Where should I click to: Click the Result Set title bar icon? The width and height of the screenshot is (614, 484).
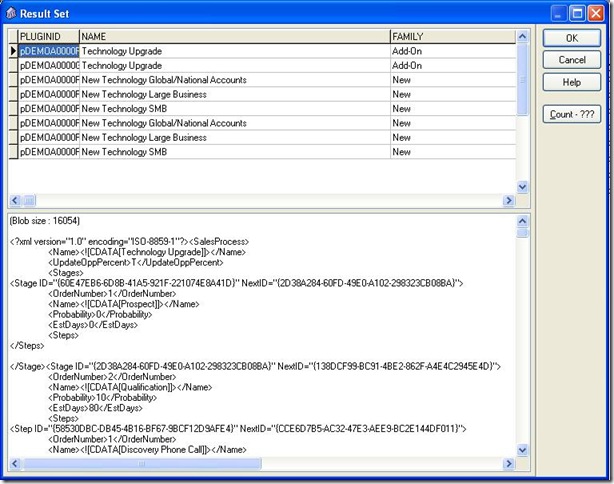12,12
